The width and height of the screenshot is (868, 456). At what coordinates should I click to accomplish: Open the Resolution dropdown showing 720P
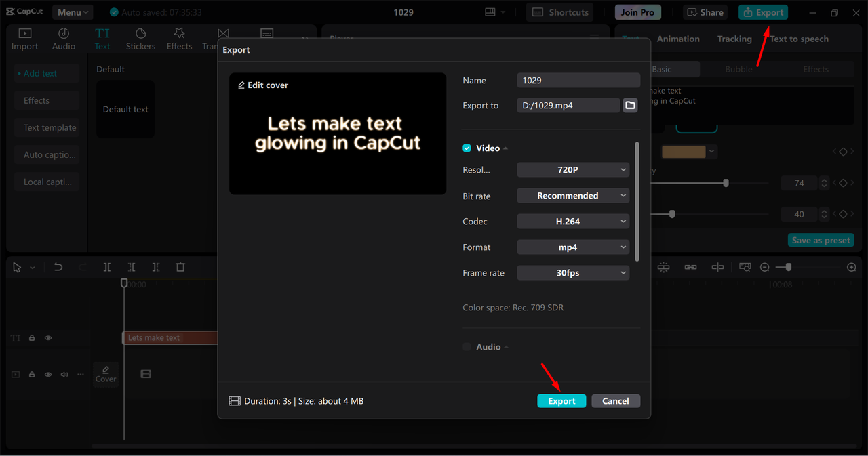click(x=573, y=170)
